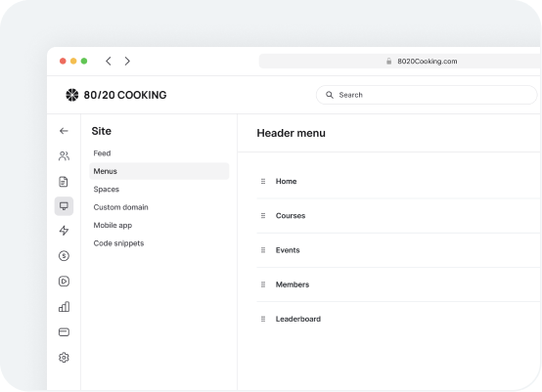Select Spaces in the Site menu
This screenshot has height=392, width=542.
point(106,190)
